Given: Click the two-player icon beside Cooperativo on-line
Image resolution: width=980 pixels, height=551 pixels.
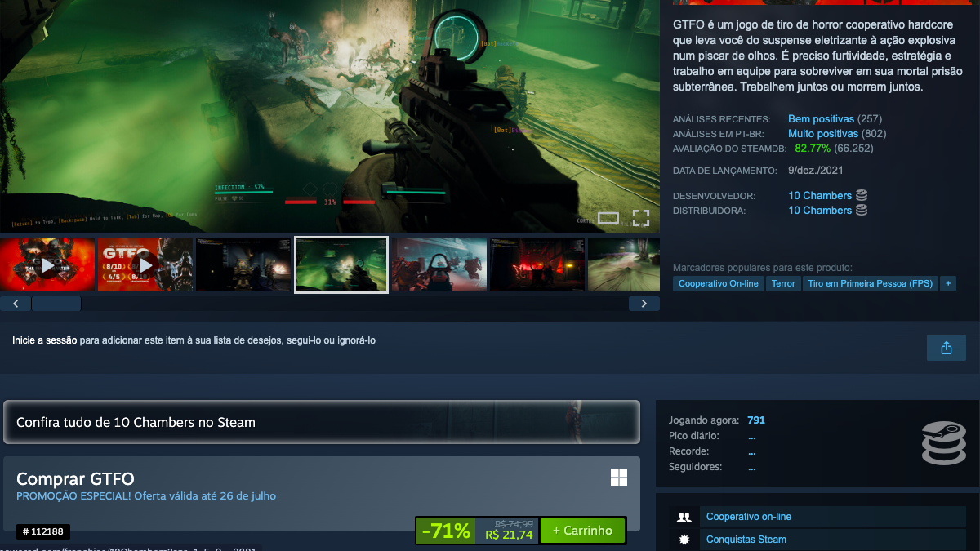Looking at the screenshot, I should (x=684, y=517).
